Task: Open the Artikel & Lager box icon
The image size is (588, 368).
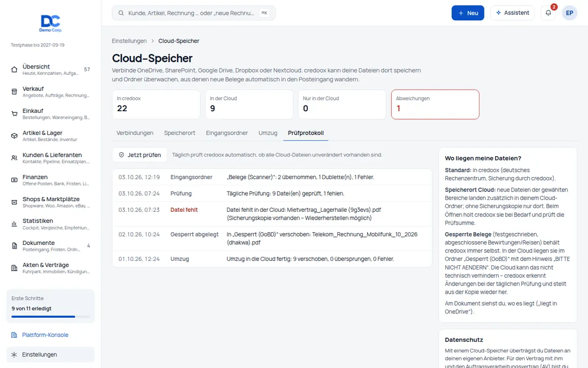Action: (14, 136)
